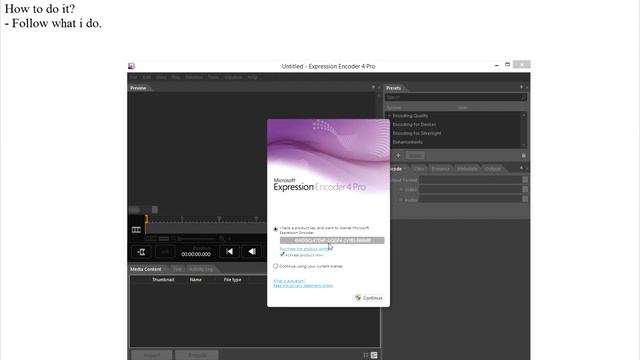Expand the Encoding Quality preset group

click(389, 116)
